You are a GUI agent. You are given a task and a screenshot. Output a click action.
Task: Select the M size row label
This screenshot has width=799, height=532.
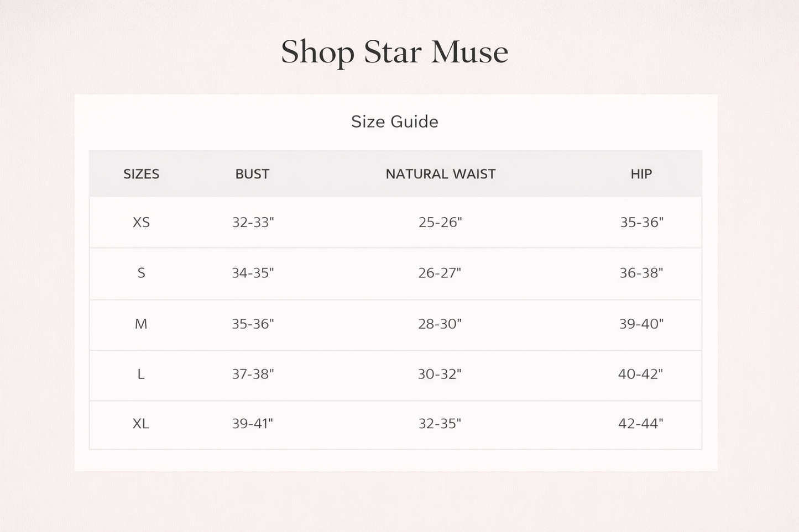point(141,324)
